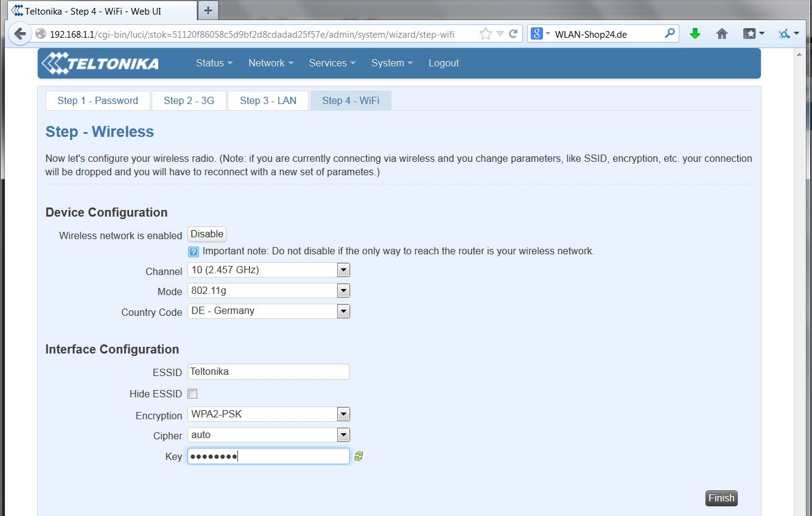Open the Mode dropdown showing 802.11g
Viewport: 812px width, 516px height.
pos(268,290)
